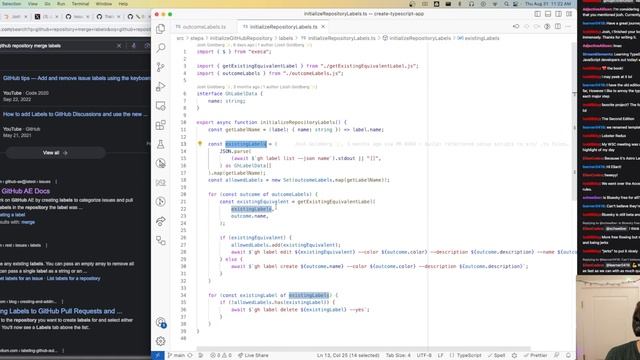Start Live Share from the status bar
The height and width of the screenshot is (360, 640).
(253, 356)
